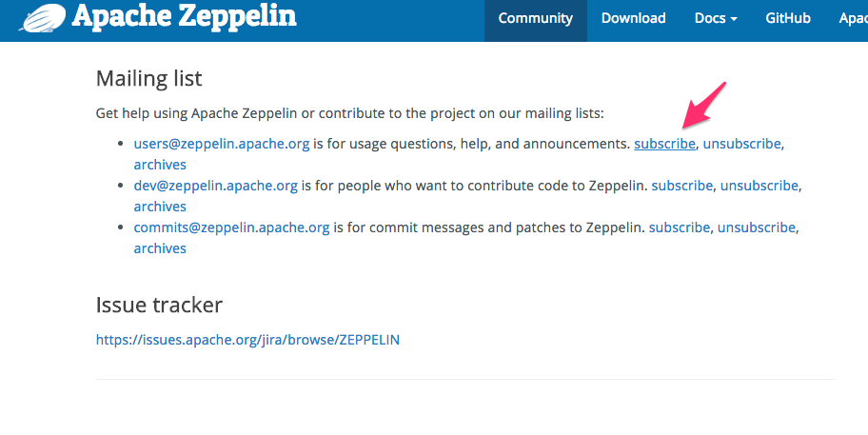Unsubscribe from the users mailing list
The height and width of the screenshot is (435, 868).
(x=741, y=144)
